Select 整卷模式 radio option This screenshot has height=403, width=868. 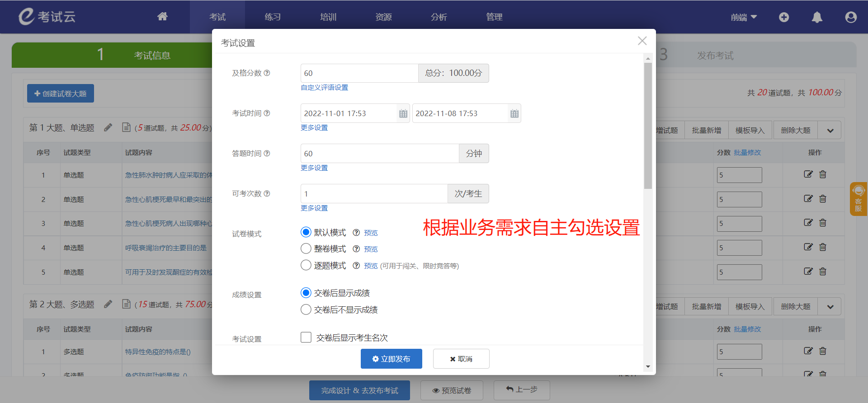(306, 248)
